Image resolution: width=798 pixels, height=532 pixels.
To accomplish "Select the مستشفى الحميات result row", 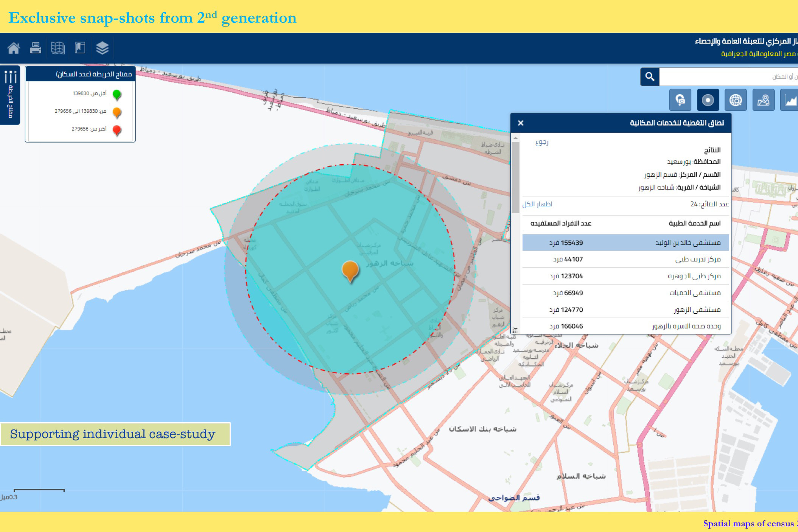I will (625, 293).
